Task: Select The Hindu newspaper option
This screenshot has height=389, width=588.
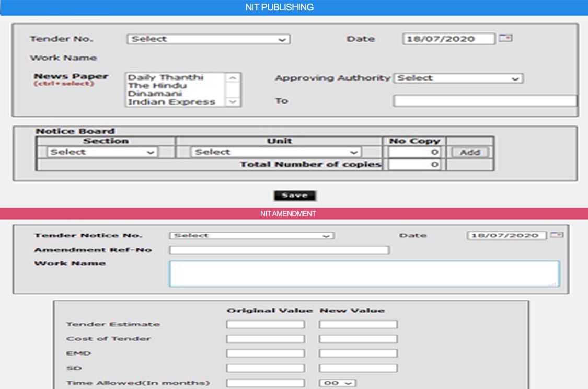Action: [157, 86]
